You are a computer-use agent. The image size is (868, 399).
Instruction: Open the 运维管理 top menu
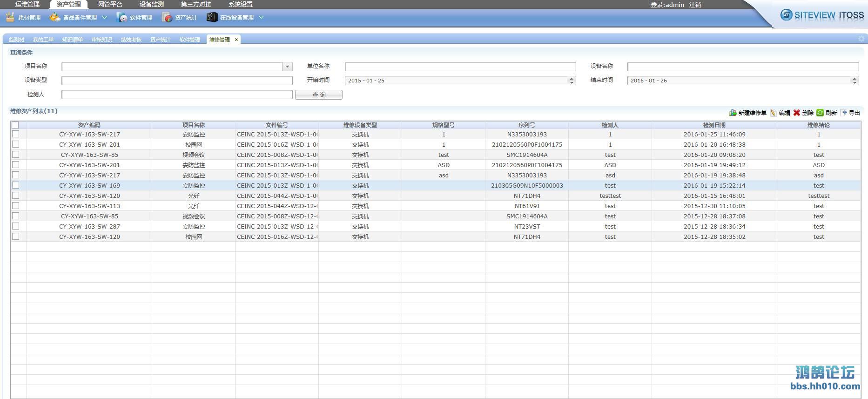tap(27, 4)
